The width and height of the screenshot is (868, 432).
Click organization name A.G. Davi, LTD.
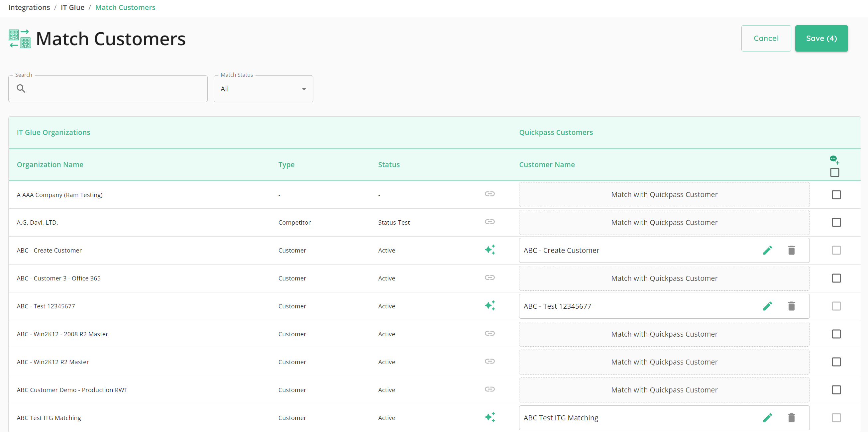[38, 222]
